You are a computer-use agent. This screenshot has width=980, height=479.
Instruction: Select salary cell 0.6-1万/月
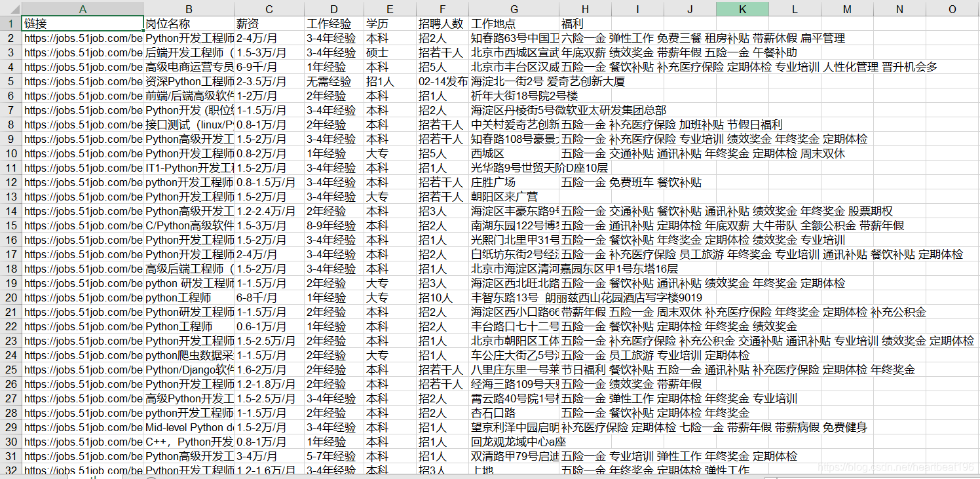click(x=269, y=326)
